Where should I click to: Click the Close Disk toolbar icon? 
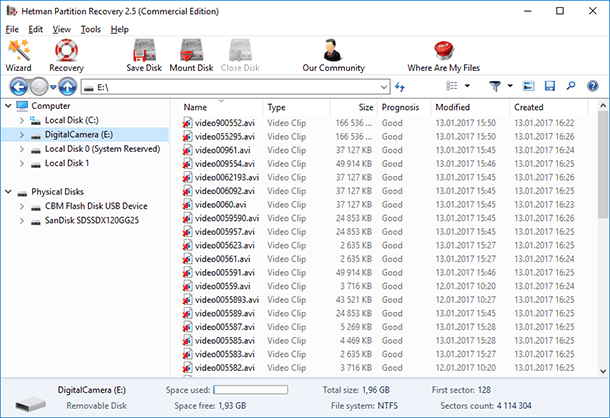[x=240, y=51]
